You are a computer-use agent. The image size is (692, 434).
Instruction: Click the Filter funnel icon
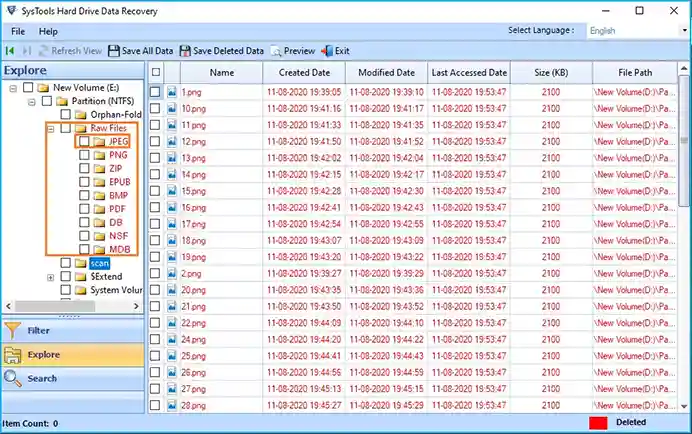click(x=13, y=330)
